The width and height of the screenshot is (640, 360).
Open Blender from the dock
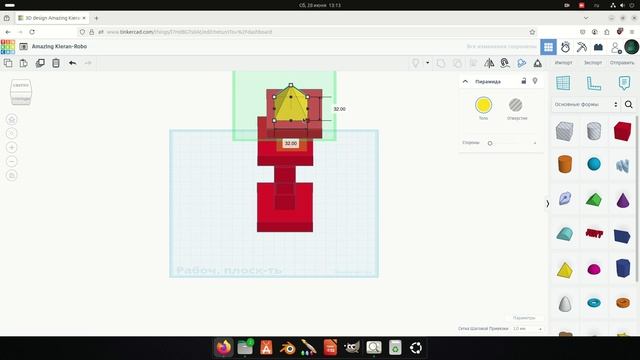[288, 348]
